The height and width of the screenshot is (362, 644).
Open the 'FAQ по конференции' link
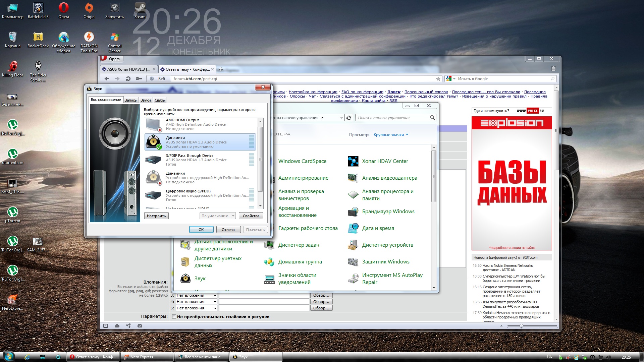[362, 92]
